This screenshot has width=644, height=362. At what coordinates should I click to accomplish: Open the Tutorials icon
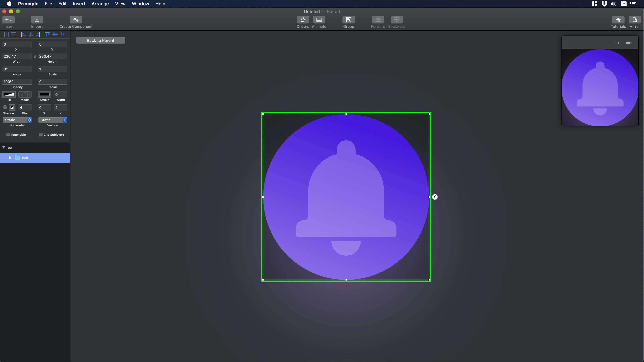click(x=618, y=20)
